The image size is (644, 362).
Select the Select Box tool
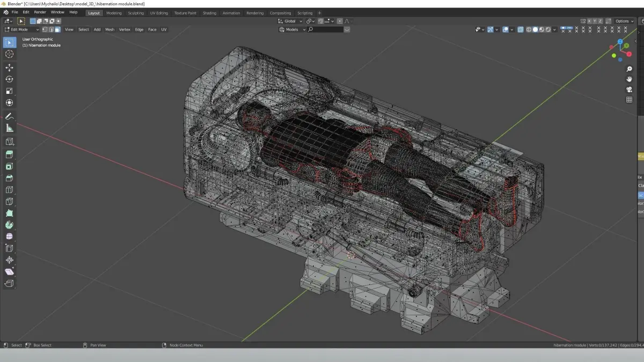[x=9, y=42]
